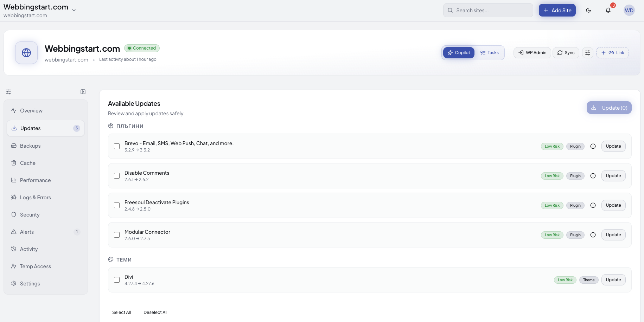Collapse the left sidebar panel
The image size is (644, 322).
tap(83, 92)
